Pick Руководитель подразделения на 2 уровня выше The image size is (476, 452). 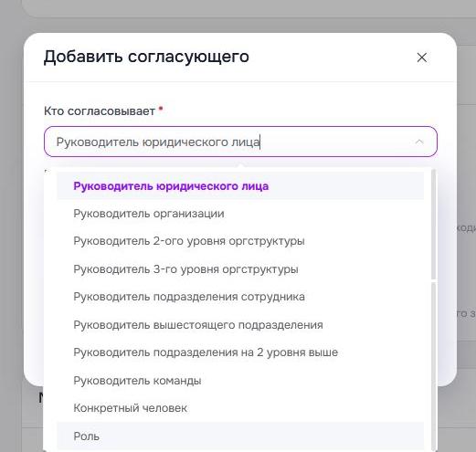pos(240,352)
